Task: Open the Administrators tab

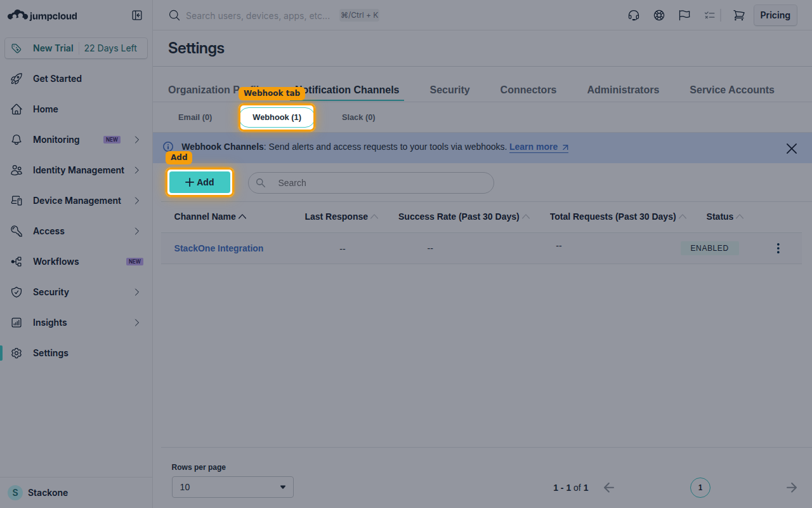Action: pos(623,90)
